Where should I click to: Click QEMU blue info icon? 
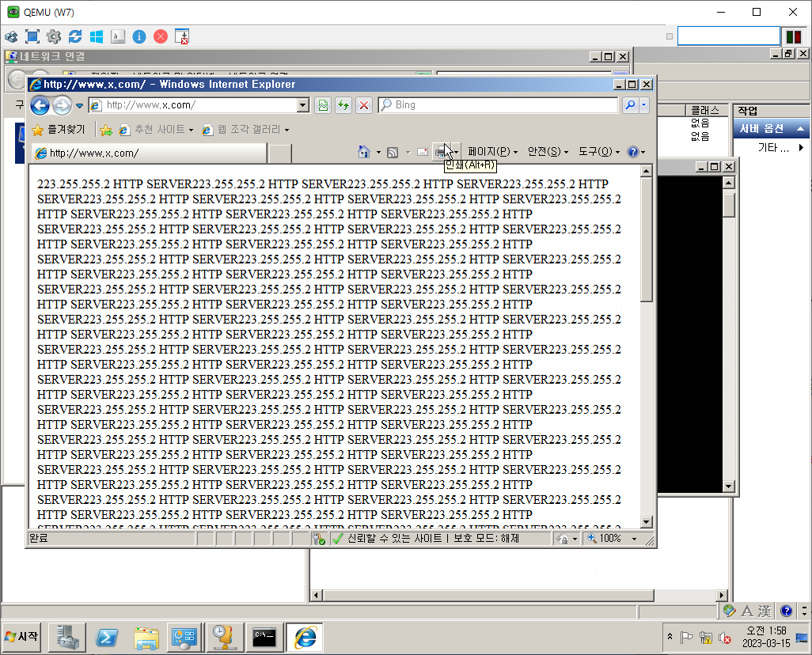139,36
